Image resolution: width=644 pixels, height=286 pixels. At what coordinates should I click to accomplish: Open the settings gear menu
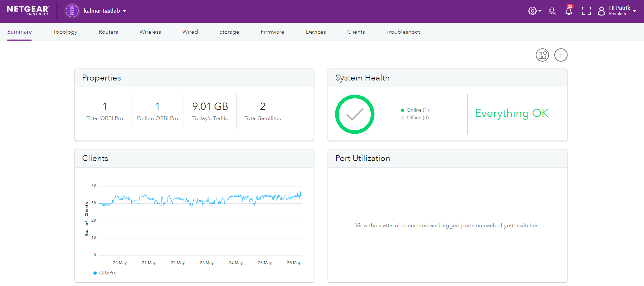534,11
